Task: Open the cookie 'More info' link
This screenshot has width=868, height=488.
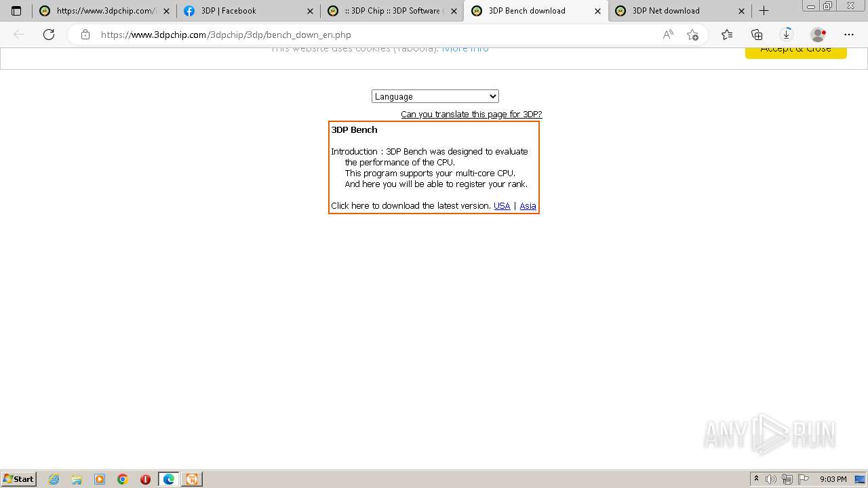Action: pos(465,49)
